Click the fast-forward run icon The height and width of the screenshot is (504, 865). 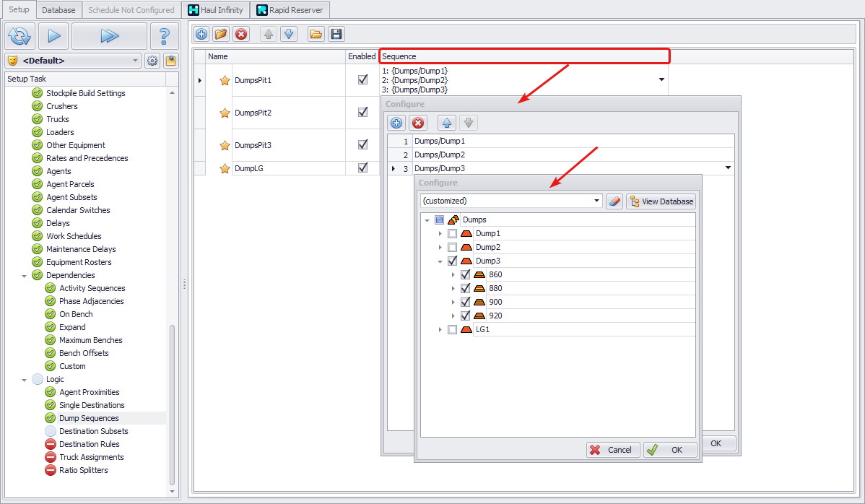(x=109, y=36)
